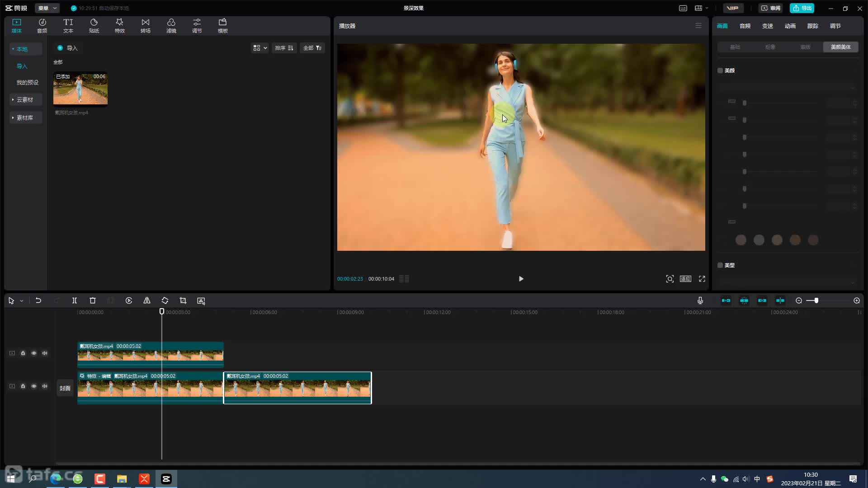Click the reverse playback icon in timeline toolbar
This screenshot has height=488, width=868.
coord(129,300)
